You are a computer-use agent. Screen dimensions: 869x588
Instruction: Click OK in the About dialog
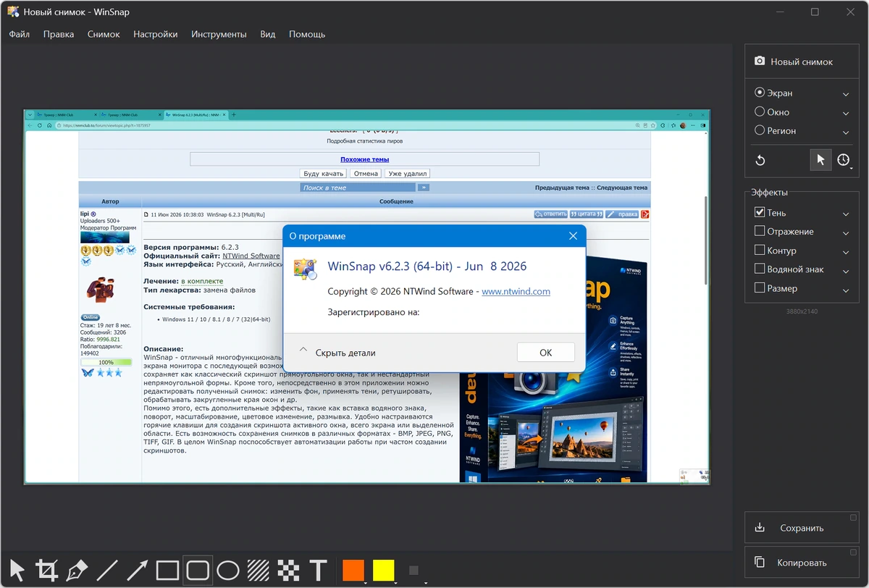[x=546, y=353]
